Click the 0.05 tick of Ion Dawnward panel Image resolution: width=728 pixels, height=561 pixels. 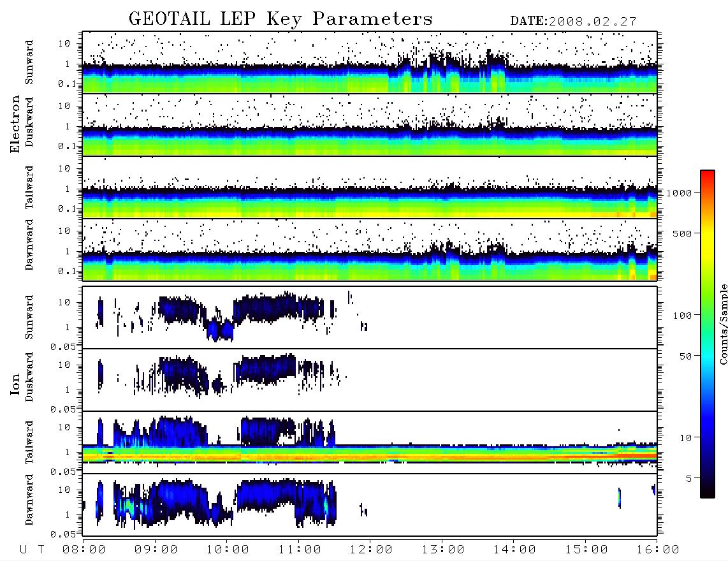pos(62,534)
